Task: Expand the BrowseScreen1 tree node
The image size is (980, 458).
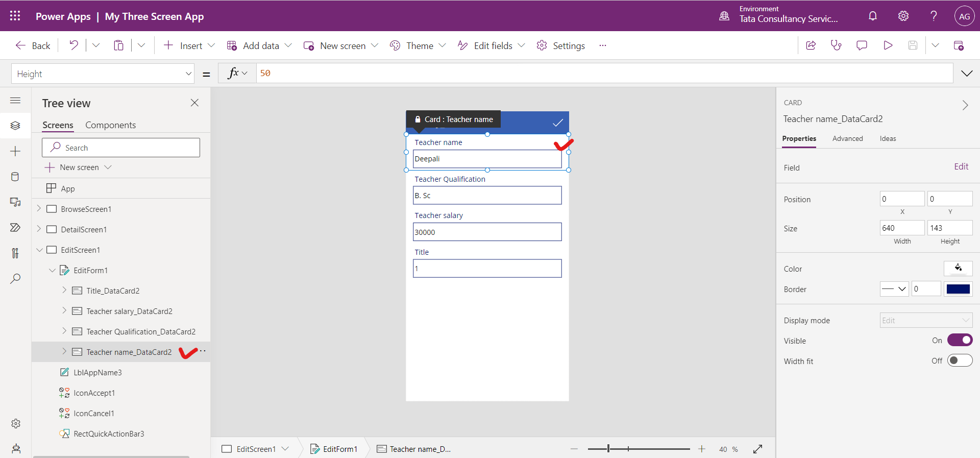Action: tap(39, 208)
